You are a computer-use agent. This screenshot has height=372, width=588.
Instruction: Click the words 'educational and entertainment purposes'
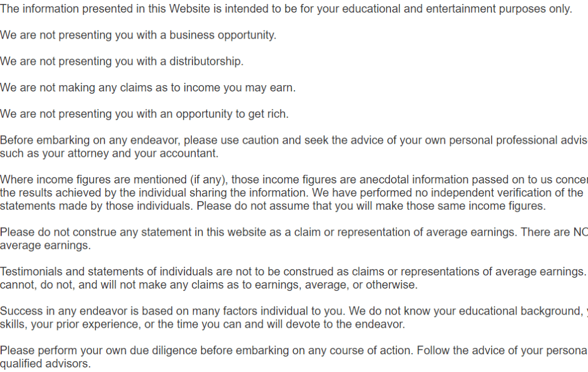pos(444,9)
